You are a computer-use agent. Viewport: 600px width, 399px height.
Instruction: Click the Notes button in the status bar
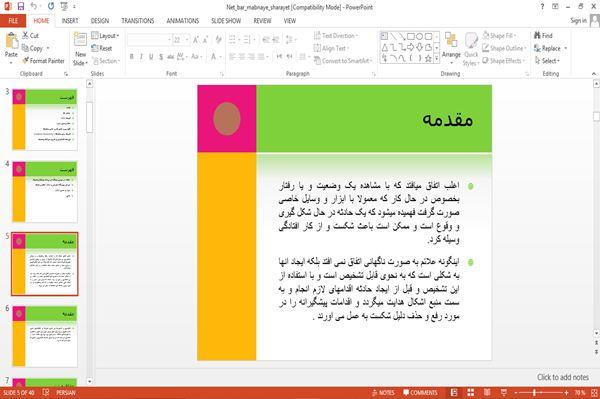[383, 392]
